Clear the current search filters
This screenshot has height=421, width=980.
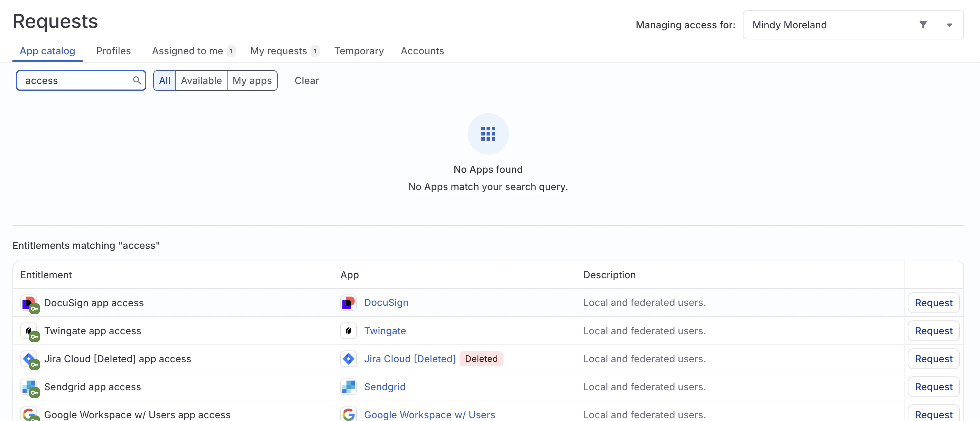tap(307, 80)
